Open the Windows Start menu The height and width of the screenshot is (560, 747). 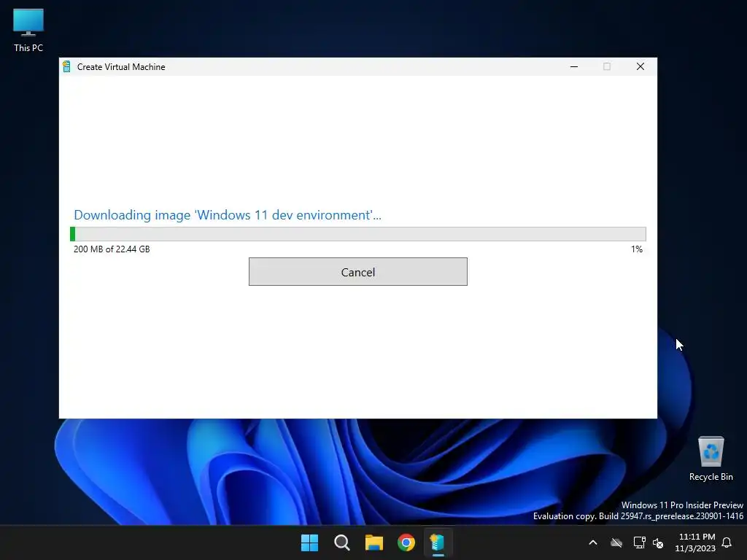[x=309, y=542]
